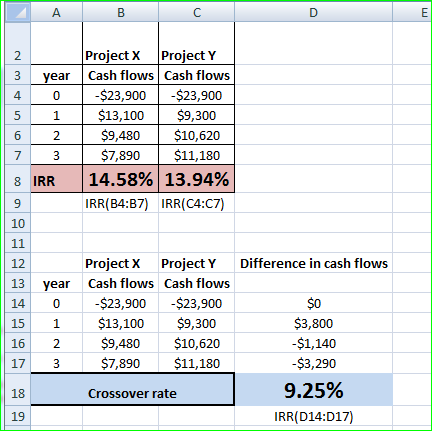This screenshot has width=432, height=431.
Task: Select the '$0' difference cell
Action: point(314,303)
